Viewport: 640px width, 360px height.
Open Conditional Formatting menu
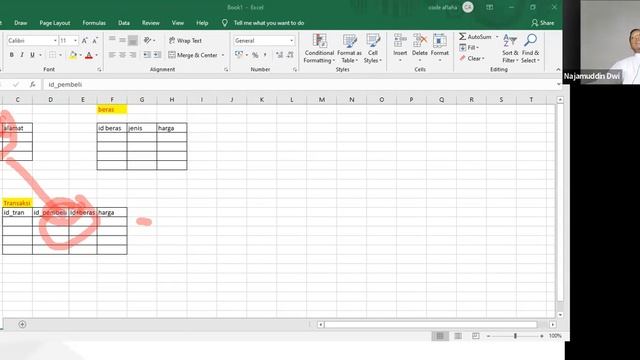coord(319,48)
